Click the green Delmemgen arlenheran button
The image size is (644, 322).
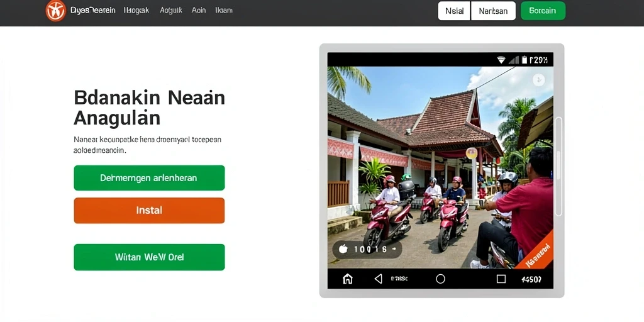pyautogui.click(x=149, y=178)
